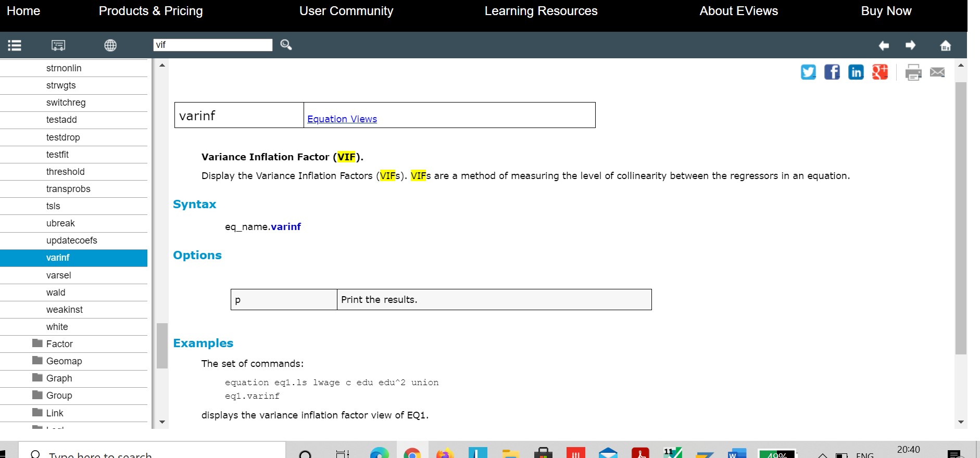Follow the Equation Views link
Image resolution: width=980 pixels, height=458 pixels.
tap(342, 119)
